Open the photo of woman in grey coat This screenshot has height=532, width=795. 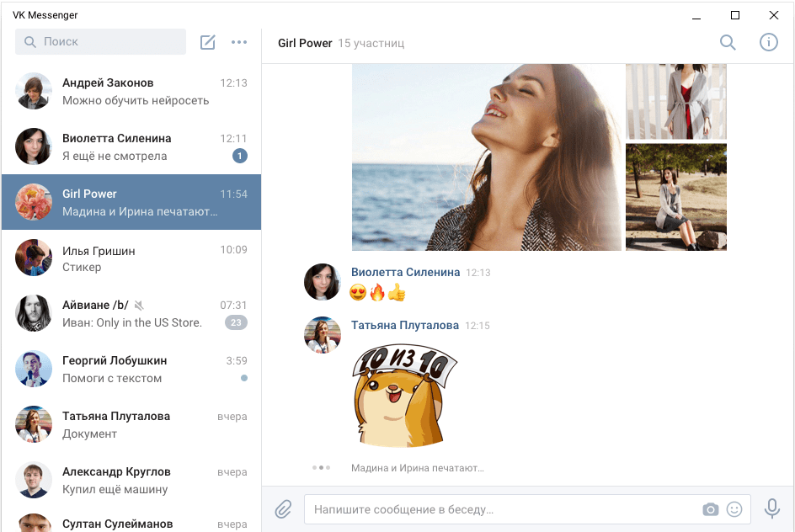[676, 101]
